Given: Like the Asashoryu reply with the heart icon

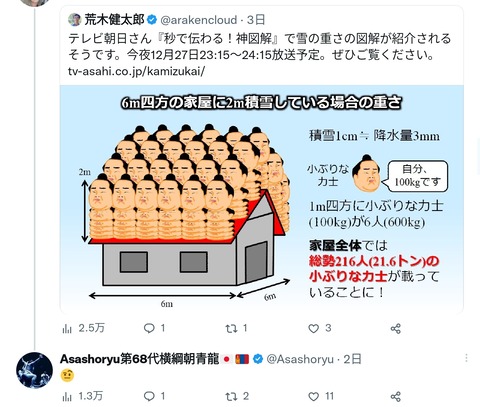Looking at the screenshot, I should tap(320, 396).
